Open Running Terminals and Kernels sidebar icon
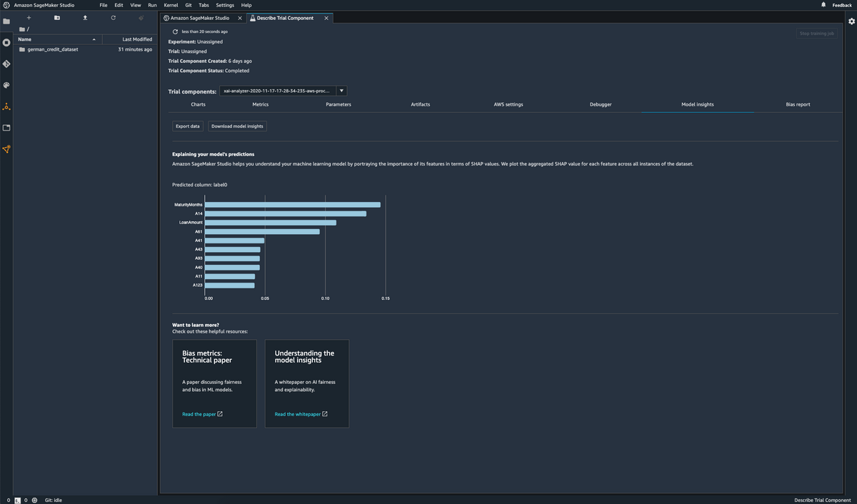This screenshot has height=504, width=857. [6, 43]
